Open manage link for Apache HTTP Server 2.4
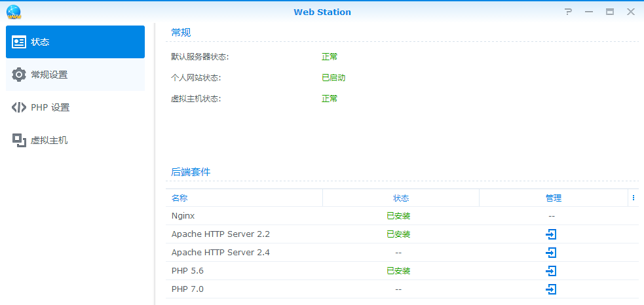Screen dimensions: 644x305 (x=551, y=253)
